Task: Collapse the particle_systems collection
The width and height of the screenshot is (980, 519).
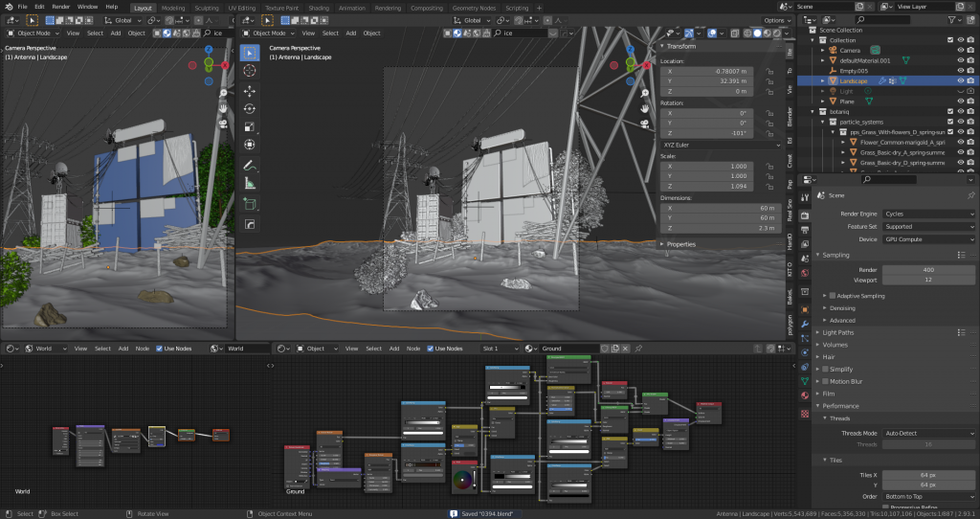Action: [823, 122]
